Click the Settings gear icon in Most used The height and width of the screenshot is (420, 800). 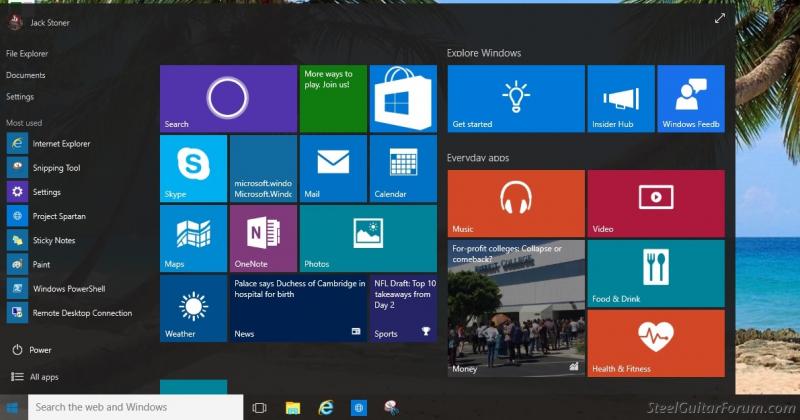point(17,192)
